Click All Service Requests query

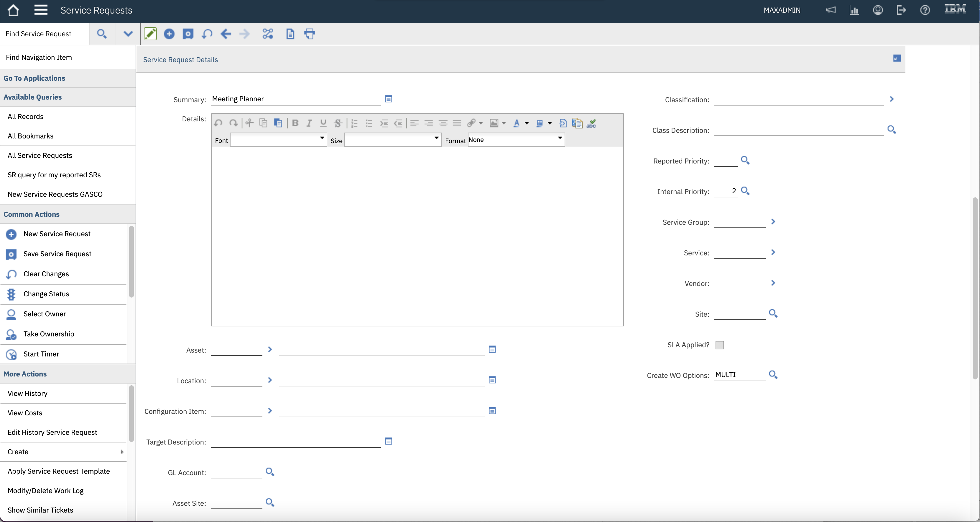pyautogui.click(x=40, y=156)
